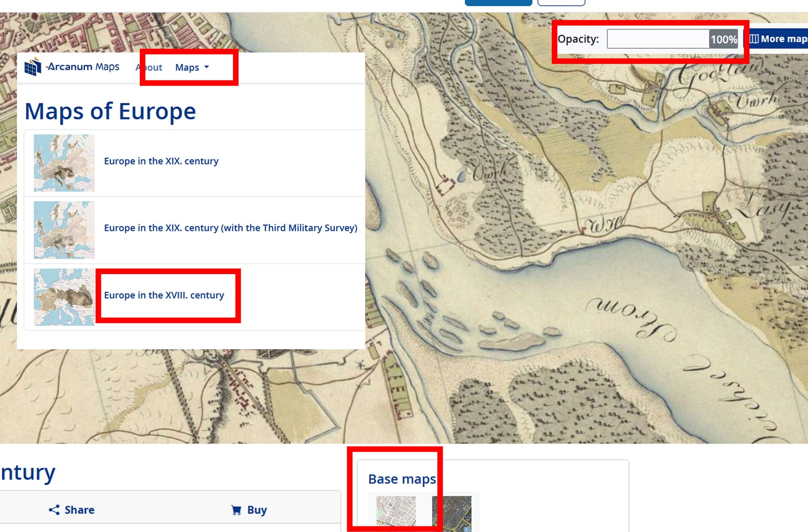Select the street map base layer

click(x=396, y=511)
